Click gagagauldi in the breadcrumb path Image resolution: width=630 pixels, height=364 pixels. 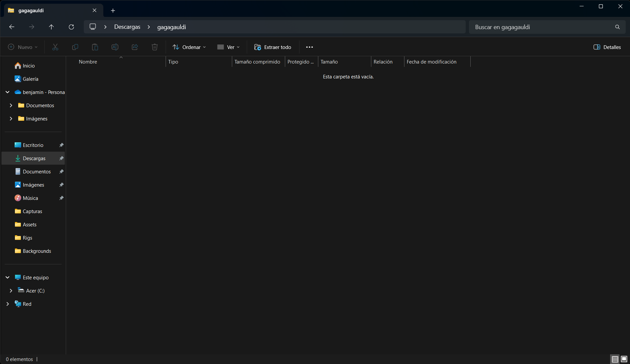click(x=172, y=27)
